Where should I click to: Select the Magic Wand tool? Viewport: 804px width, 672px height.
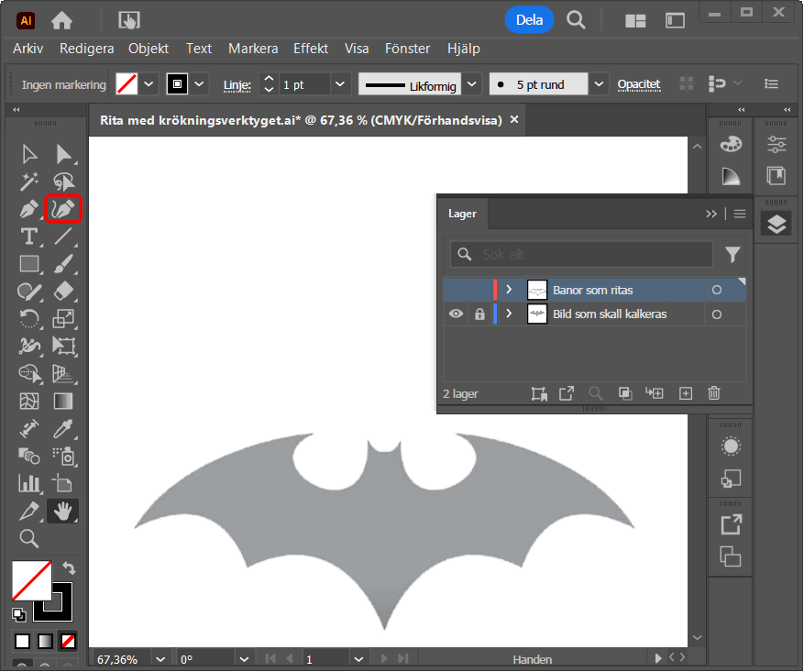point(29,182)
